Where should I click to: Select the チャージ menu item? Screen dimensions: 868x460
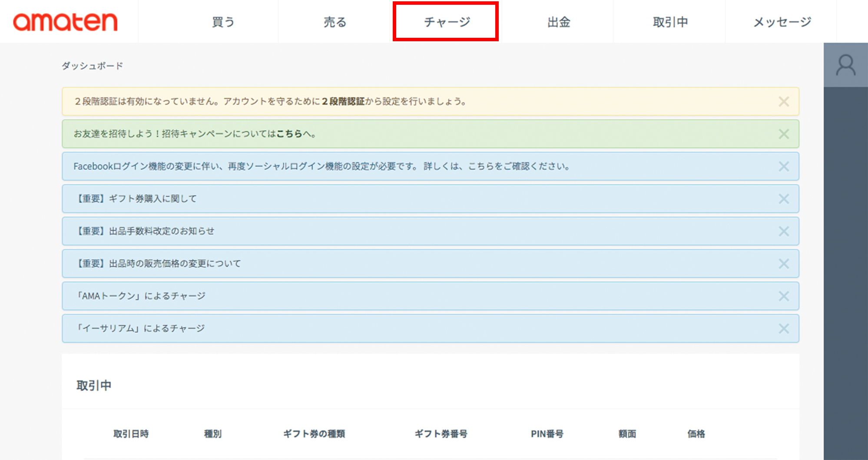[446, 22]
